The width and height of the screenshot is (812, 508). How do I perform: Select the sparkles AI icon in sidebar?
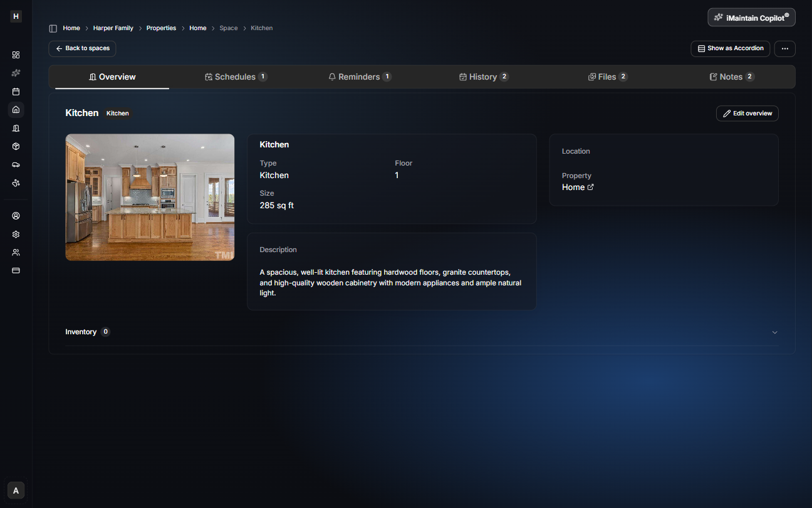point(16,73)
